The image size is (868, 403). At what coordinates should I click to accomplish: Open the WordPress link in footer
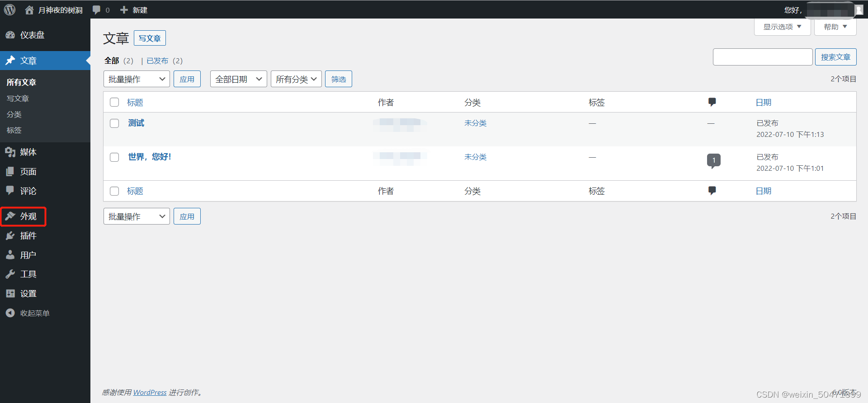click(x=150, y=393)
